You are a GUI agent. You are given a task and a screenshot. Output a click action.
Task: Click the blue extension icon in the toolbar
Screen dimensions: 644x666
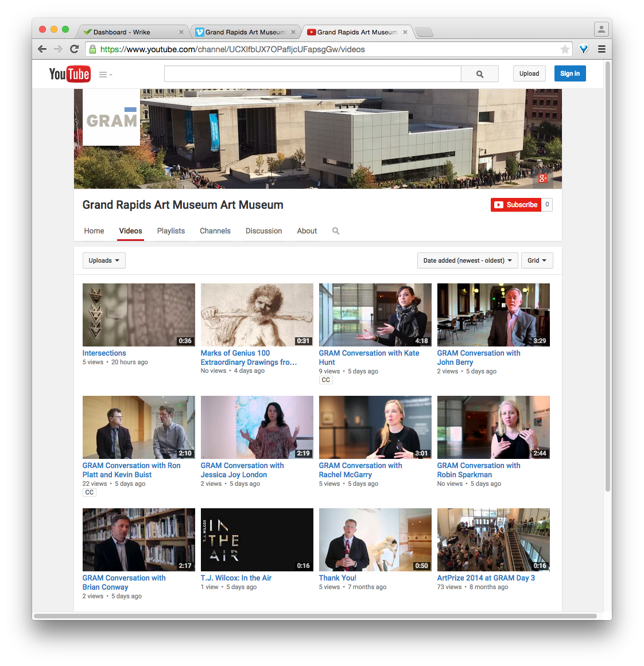click(584, 49)
